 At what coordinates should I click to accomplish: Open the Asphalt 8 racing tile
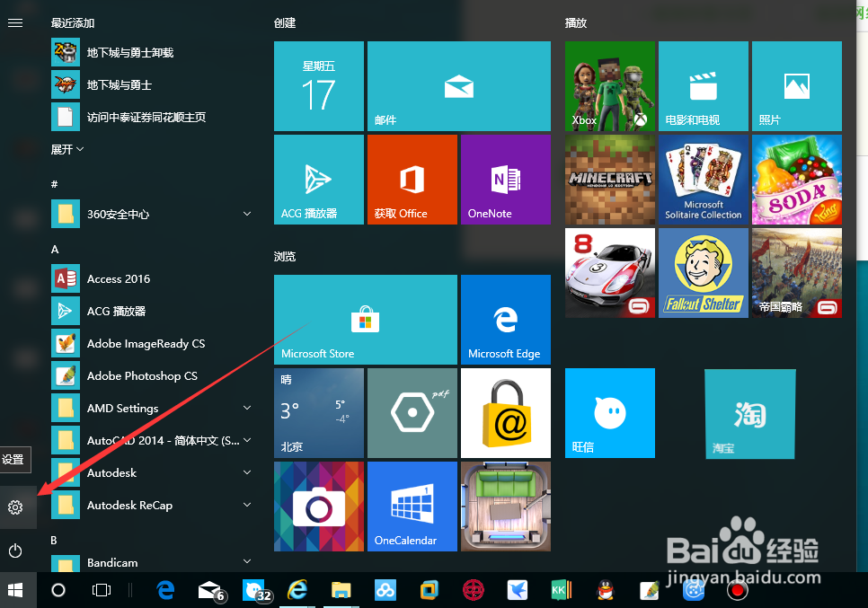click(x=610, y=273)
